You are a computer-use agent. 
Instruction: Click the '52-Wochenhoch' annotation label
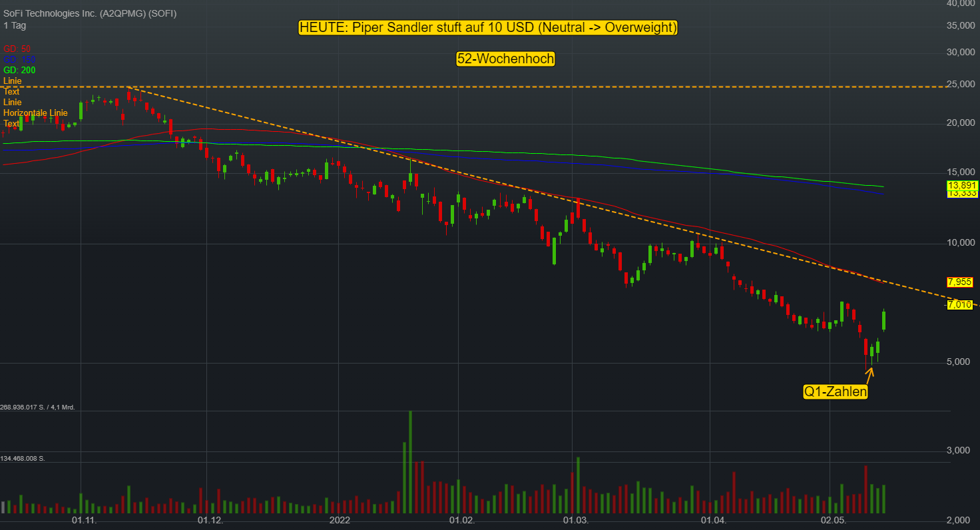(506, 59)
